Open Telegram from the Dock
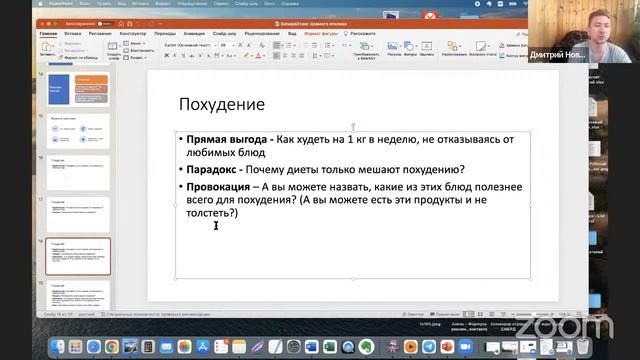 pyautogui.click(x=429, y=347)
